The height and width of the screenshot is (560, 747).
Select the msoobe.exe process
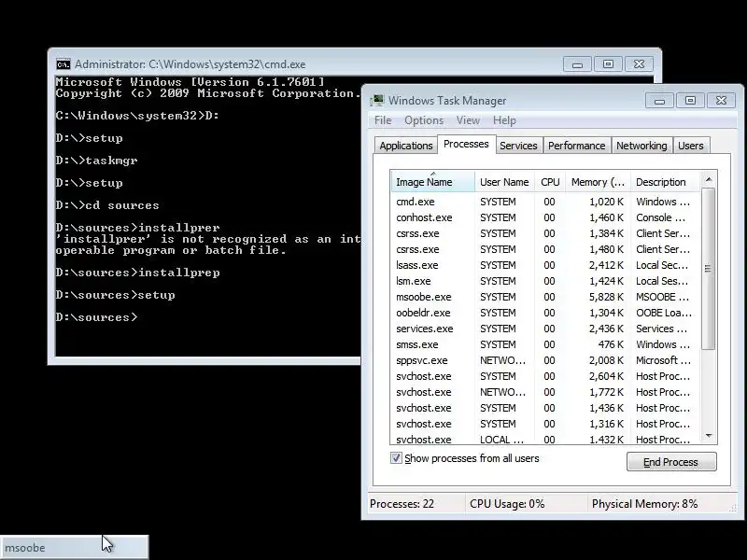coord(545,297)
